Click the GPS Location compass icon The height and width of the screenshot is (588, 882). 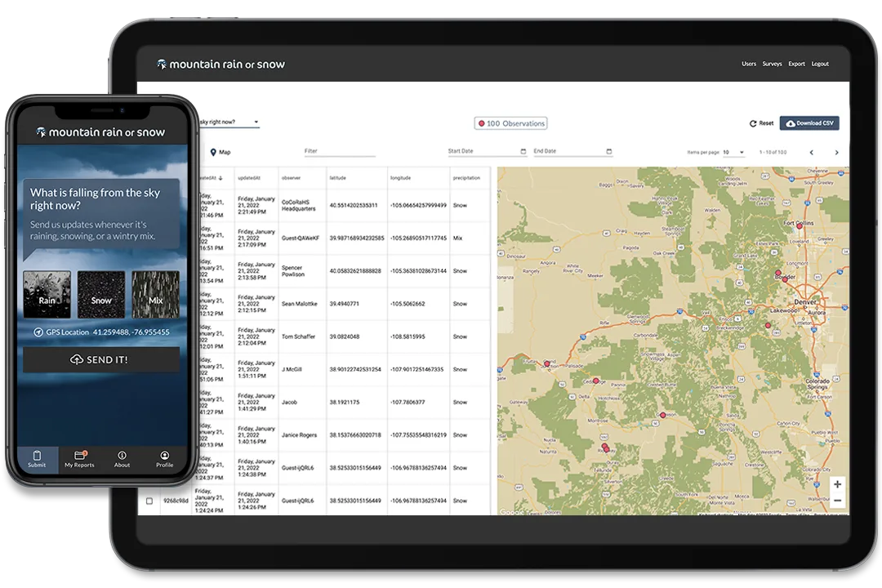(38, 332)
